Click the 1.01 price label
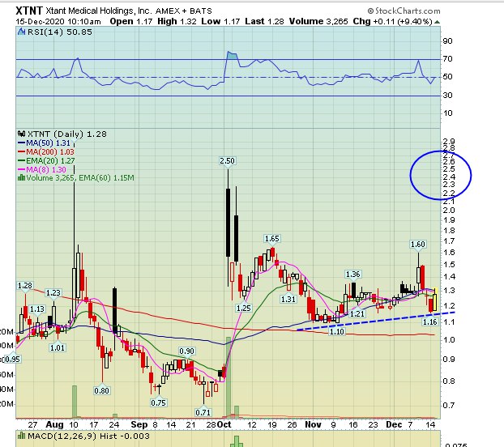This screenshot has height=447, width=504. [x=58, y=347]
